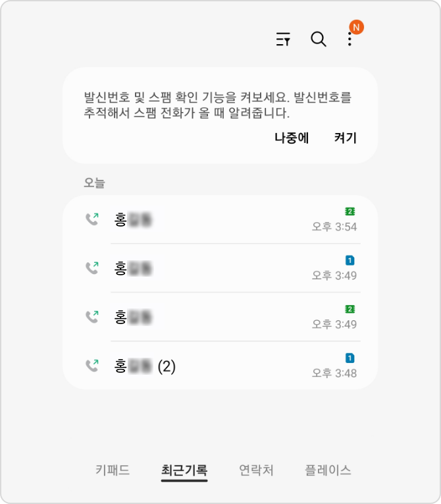Click the 오후 3:54 call timestamp
The width and height of the screenshot is (441, 504).
(x=334, y=227)
